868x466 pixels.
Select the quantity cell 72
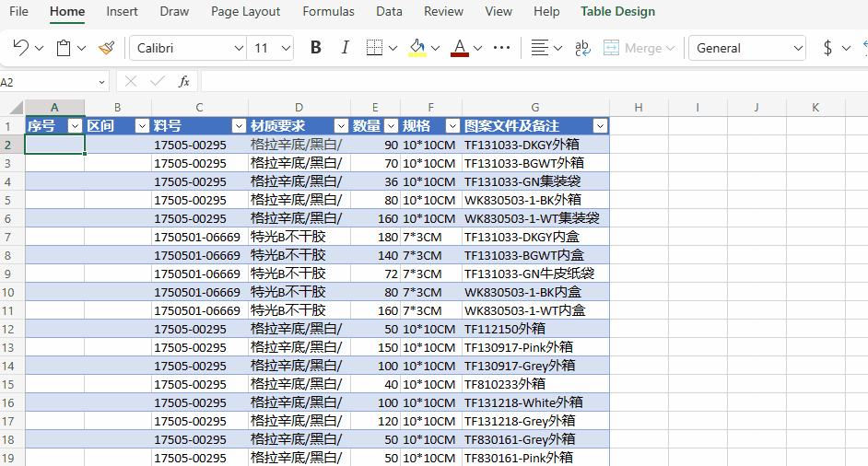coord(375,274)
